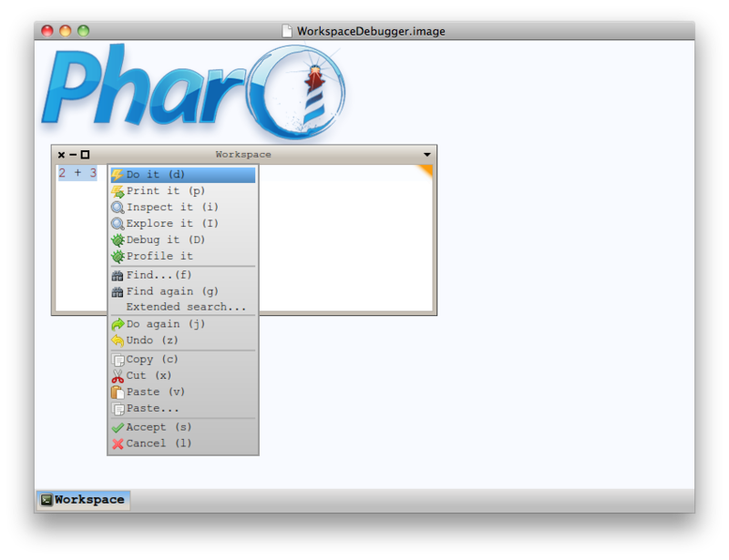Open Extended search... entry
729x560 pixels.
click(x=183, y=307)
